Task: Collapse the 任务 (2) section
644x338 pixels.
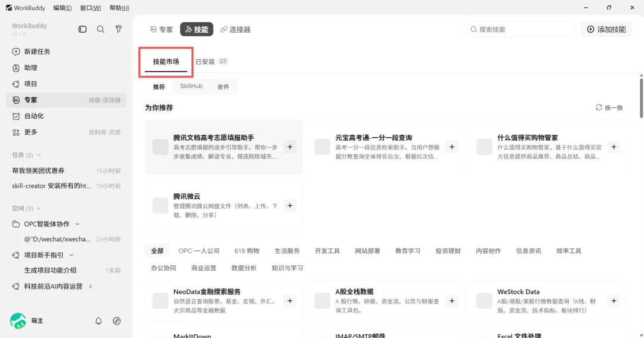Action: 39,155
